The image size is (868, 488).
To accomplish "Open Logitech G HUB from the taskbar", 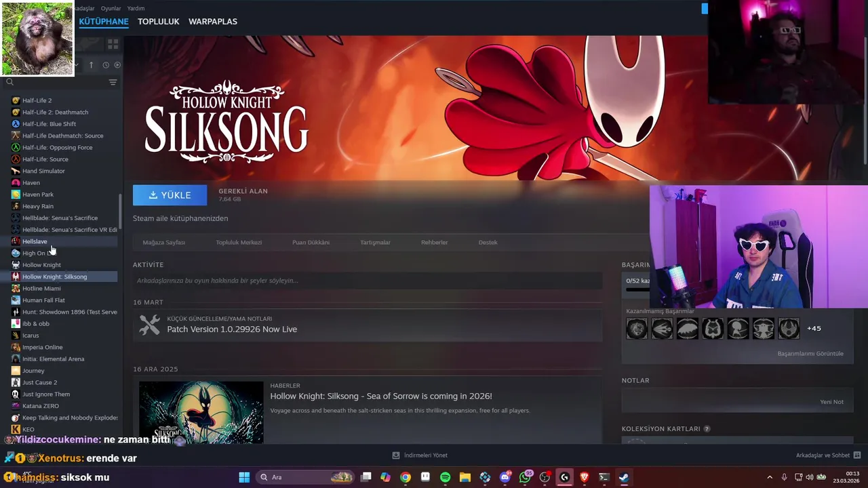I will tap(564, 477).
